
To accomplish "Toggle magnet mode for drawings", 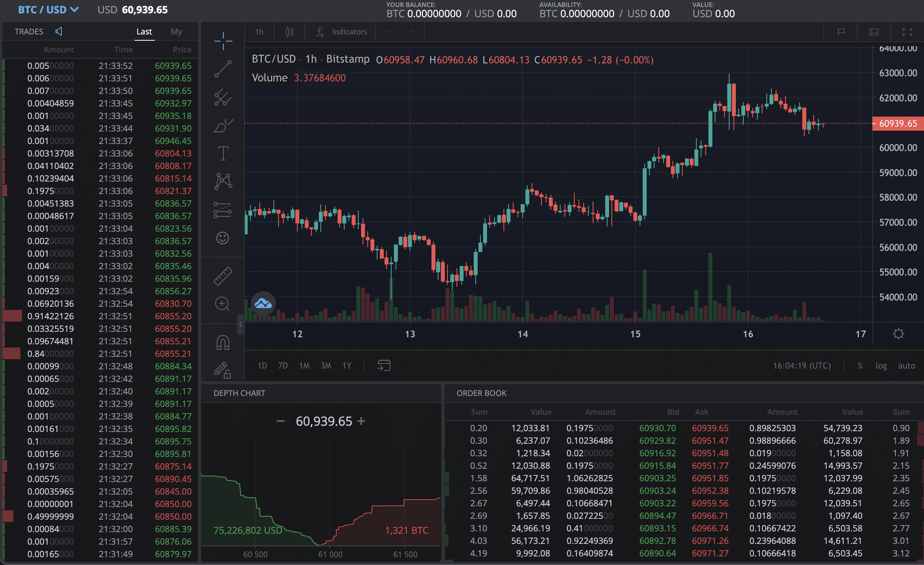I will (x=223, y=342).
